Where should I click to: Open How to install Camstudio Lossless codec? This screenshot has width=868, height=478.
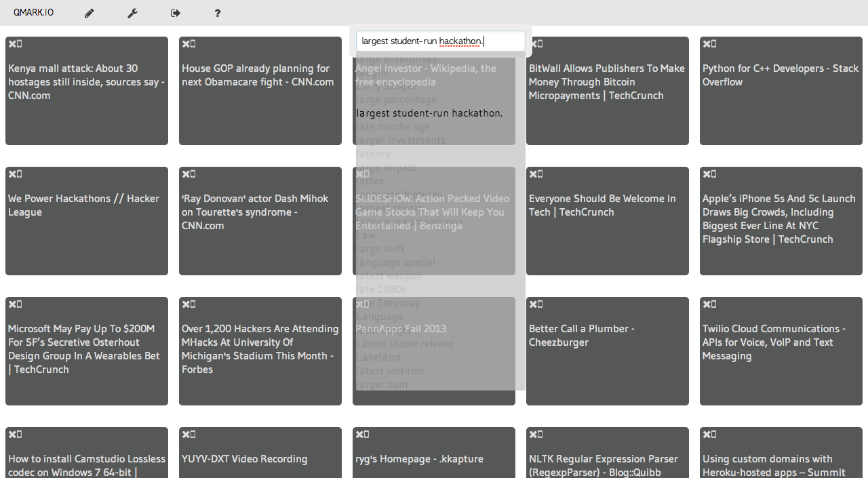pos(87,466)
